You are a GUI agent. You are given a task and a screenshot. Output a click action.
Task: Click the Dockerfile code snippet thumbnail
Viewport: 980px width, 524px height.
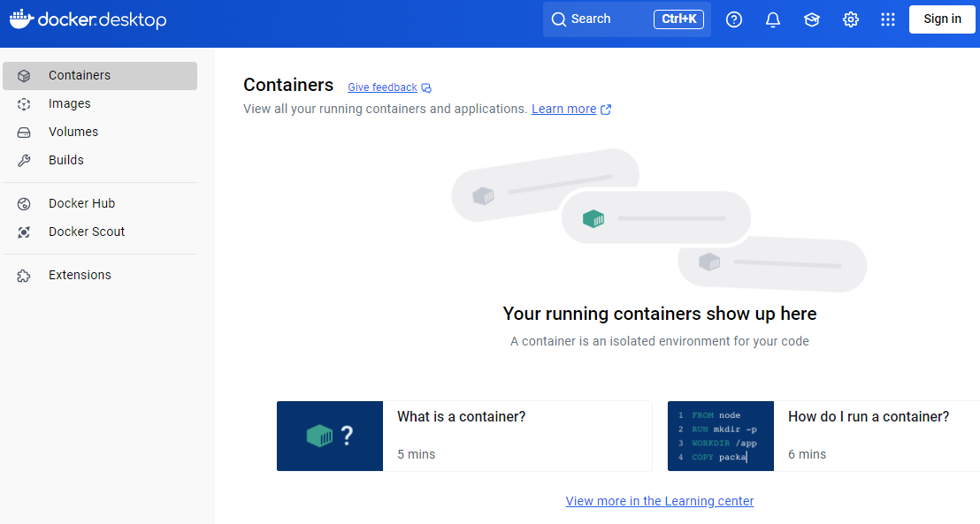721,436
